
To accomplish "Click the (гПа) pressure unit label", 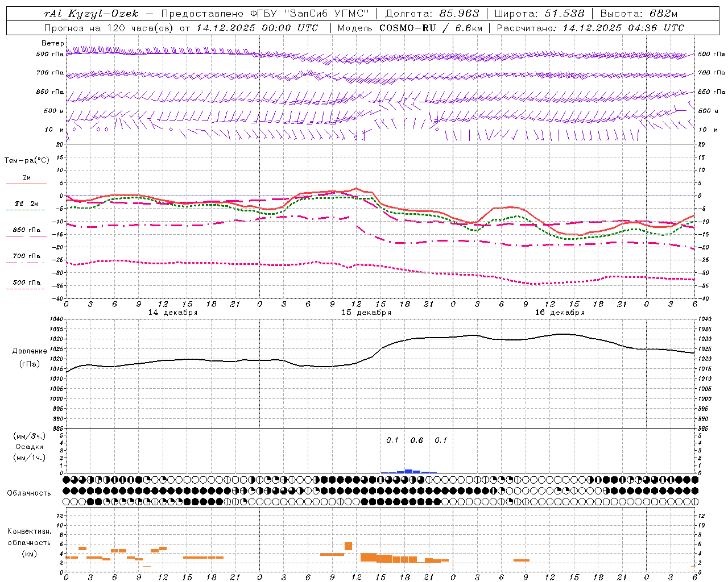I will pos(30,364).
